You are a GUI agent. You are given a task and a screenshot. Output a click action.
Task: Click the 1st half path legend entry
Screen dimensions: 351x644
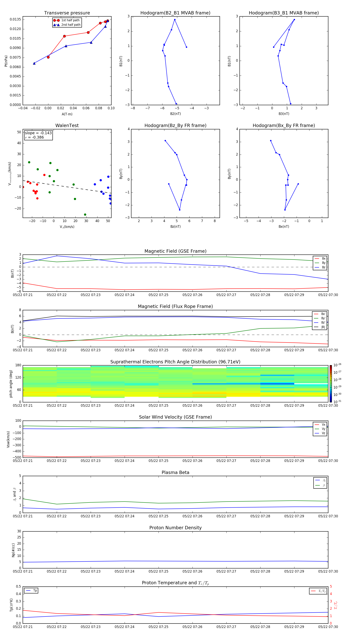[66, 20]
